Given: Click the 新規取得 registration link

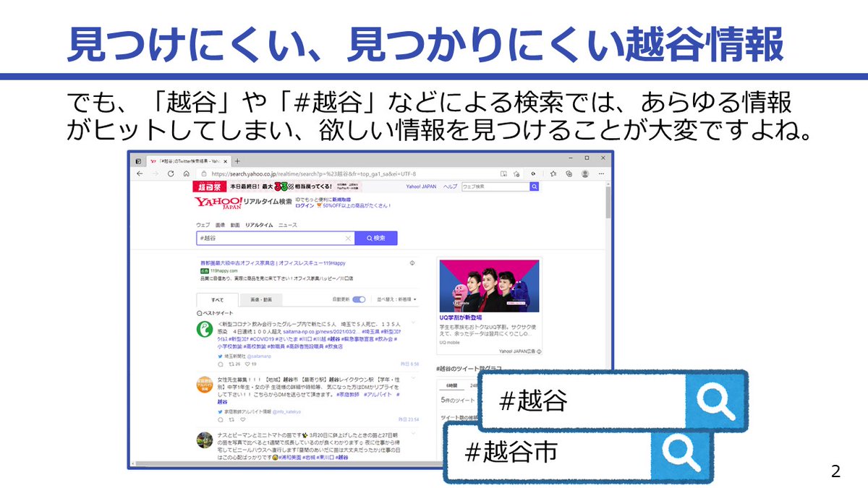Looking at the screenshot, I should click(341, 199).
